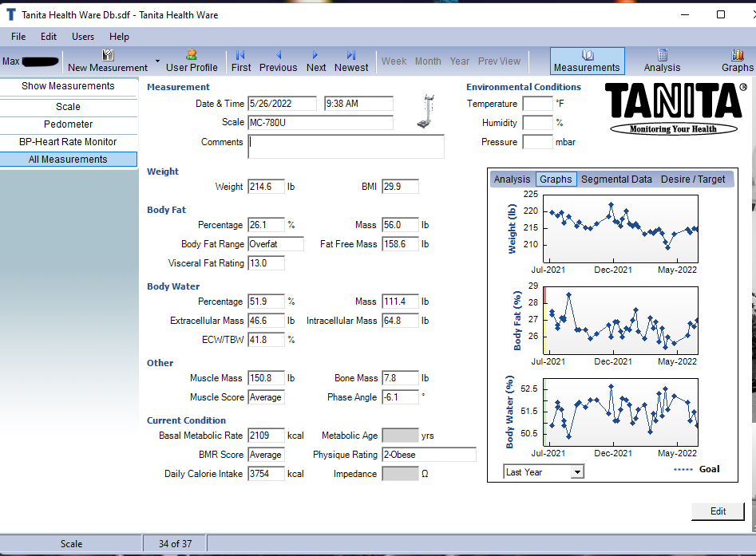Click the Temperature input field
Viewport: 756px width, 556px height.
[x=537, y=104]
